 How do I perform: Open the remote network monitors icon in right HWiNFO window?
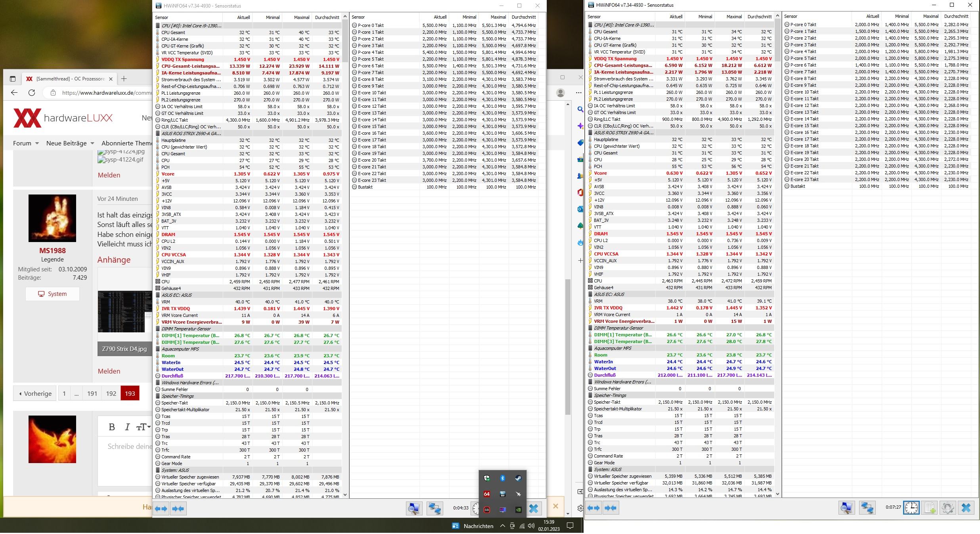(x=867, y=507)
